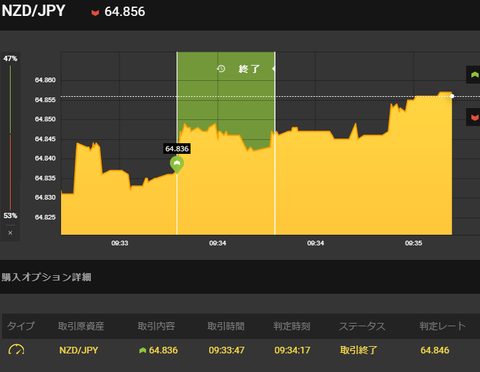
Task: Click the 64.860 price axis label
Action: [x=45, y=80]
